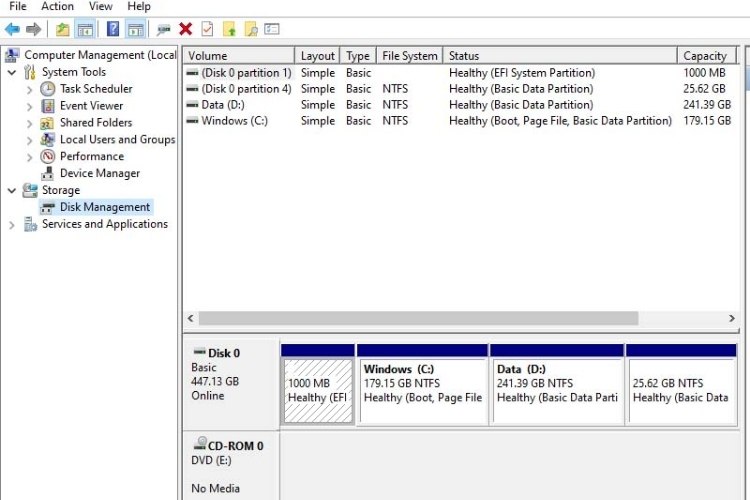Click the File System column header

tap(410, 56)
